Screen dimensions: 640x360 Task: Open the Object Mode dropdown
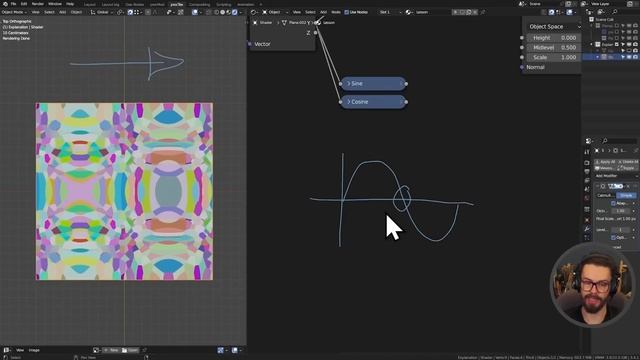(14, 12)
